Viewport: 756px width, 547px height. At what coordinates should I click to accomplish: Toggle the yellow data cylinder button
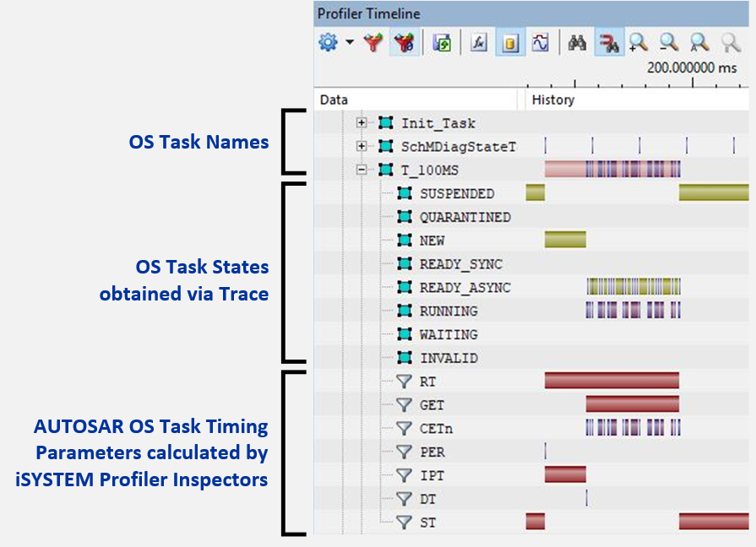coord(509,43)
